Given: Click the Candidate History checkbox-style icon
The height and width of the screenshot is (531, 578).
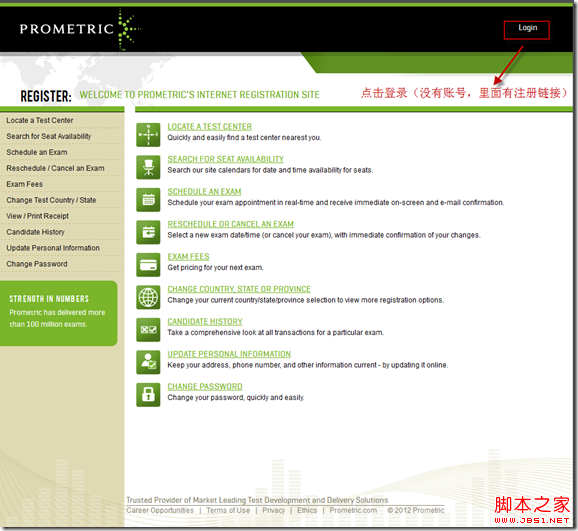Looking at the screenshot, I should (x=148, y=330).
